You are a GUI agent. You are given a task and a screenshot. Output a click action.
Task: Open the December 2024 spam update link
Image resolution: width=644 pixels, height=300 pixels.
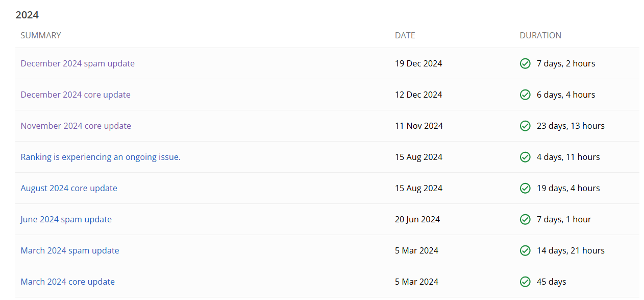(x=78, y=64)
